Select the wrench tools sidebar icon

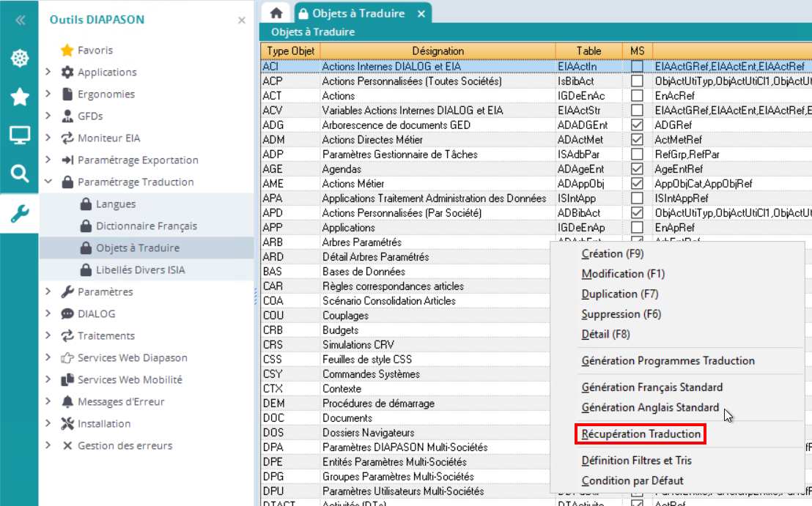point(19,213)
